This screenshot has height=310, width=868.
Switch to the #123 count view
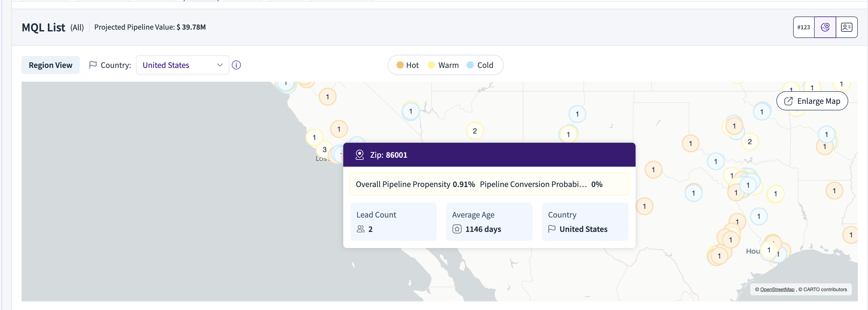point(804,27)
